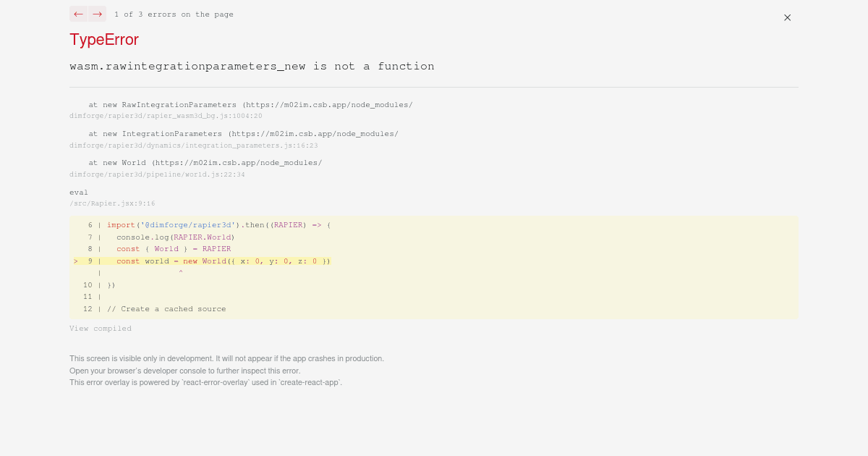Screen dimensions: 868x456
Task: Select the TypeError heading
Action: (x=103, y=40)
